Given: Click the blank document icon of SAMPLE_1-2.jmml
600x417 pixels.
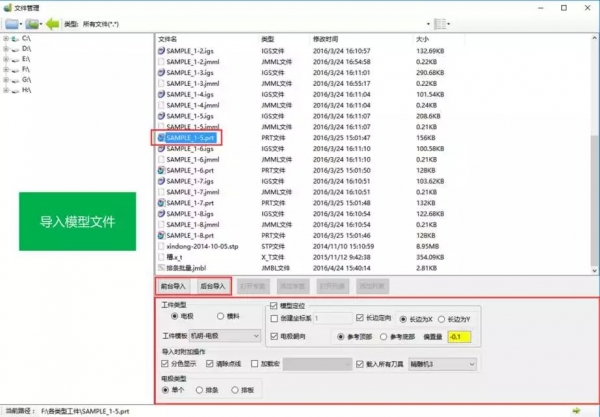Looking at the screenshot, I should (x=161, y=62).
